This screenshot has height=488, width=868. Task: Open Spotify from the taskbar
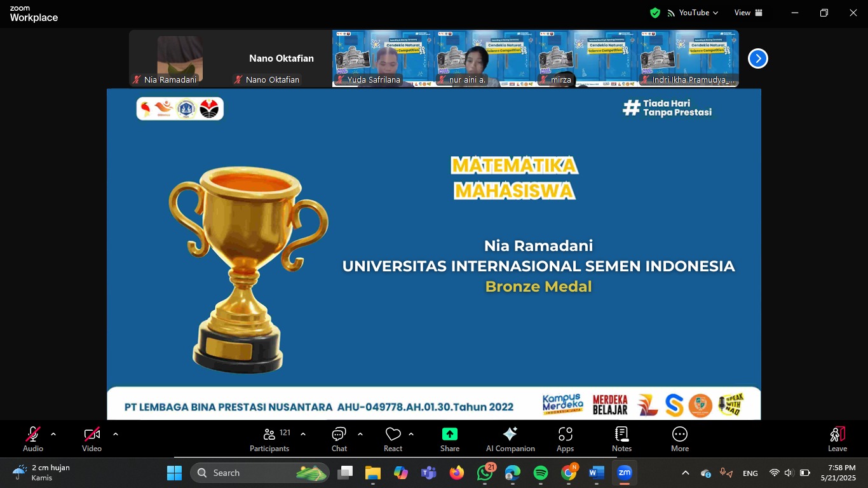click(x=541, y=473)
